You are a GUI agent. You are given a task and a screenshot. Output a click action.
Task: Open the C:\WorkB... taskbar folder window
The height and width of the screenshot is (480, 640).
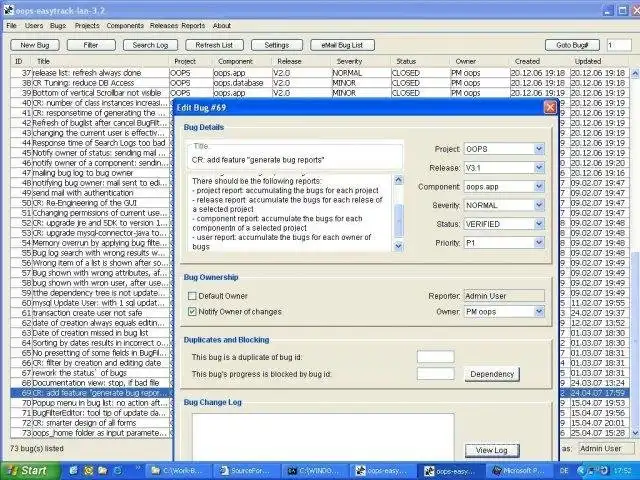point(178,471)
